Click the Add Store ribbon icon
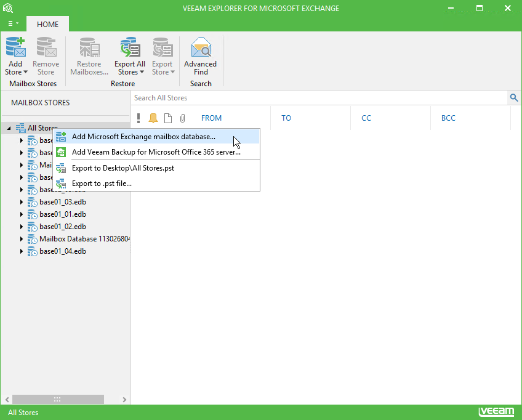Viewport: 522px width, 420px height. point(15,47)
